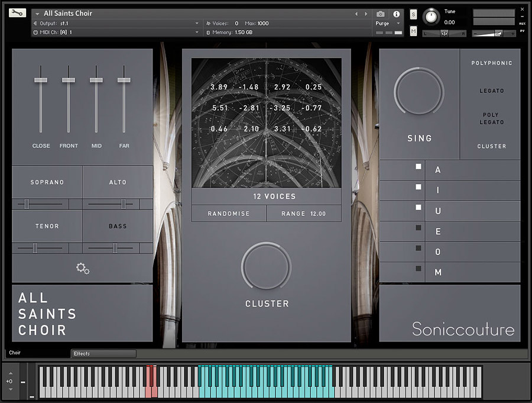Select the Choir tab

coord(15,353)
